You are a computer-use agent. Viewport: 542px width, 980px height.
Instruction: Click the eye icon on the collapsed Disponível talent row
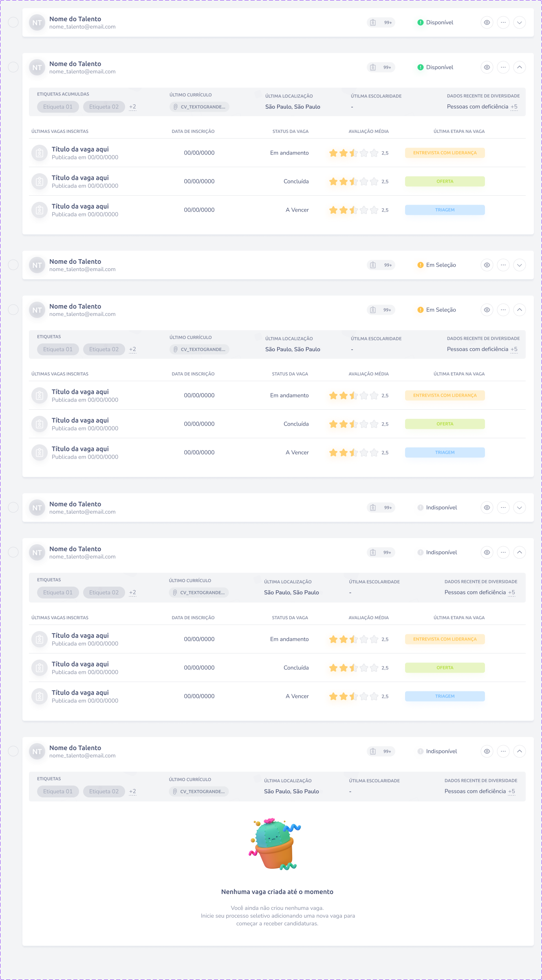[487, 22]
